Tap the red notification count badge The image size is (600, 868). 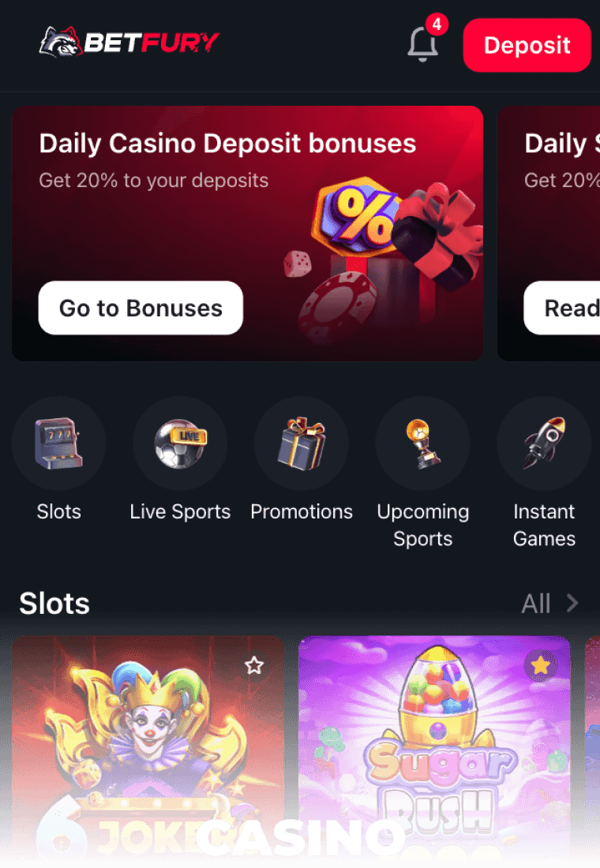coord(437,24)
